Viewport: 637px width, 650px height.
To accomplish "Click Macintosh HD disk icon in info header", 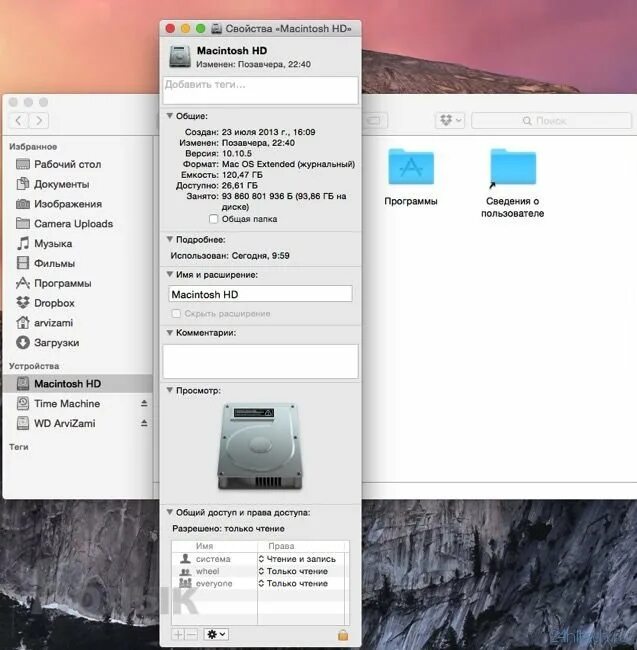I will [x=180, y=56].
